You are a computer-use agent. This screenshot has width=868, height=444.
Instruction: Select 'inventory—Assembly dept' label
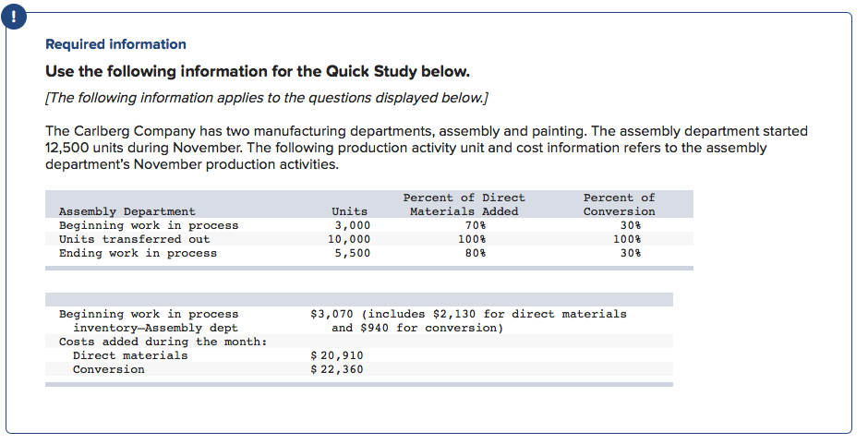(x=155, y=328)
